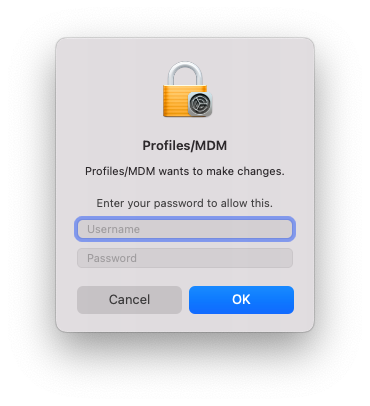Focus the Username text field
This screenshot has height=406, width=370.
coord(185,229)
